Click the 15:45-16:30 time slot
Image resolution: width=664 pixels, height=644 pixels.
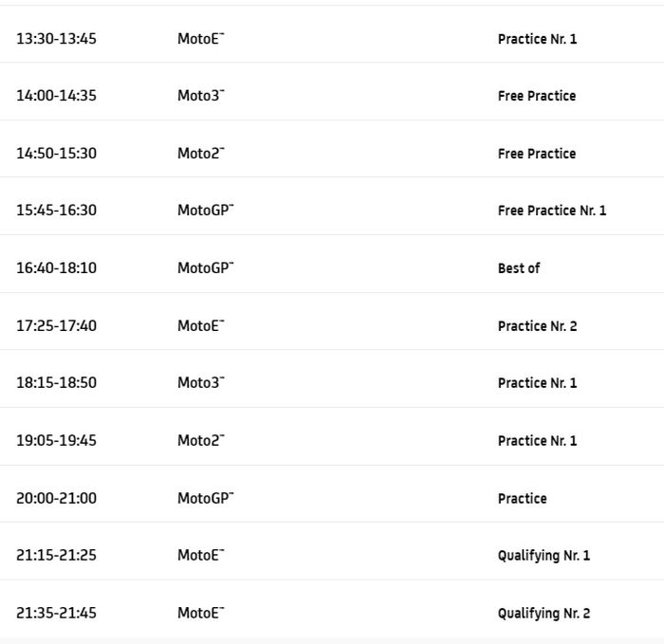[x=56, y=211]
